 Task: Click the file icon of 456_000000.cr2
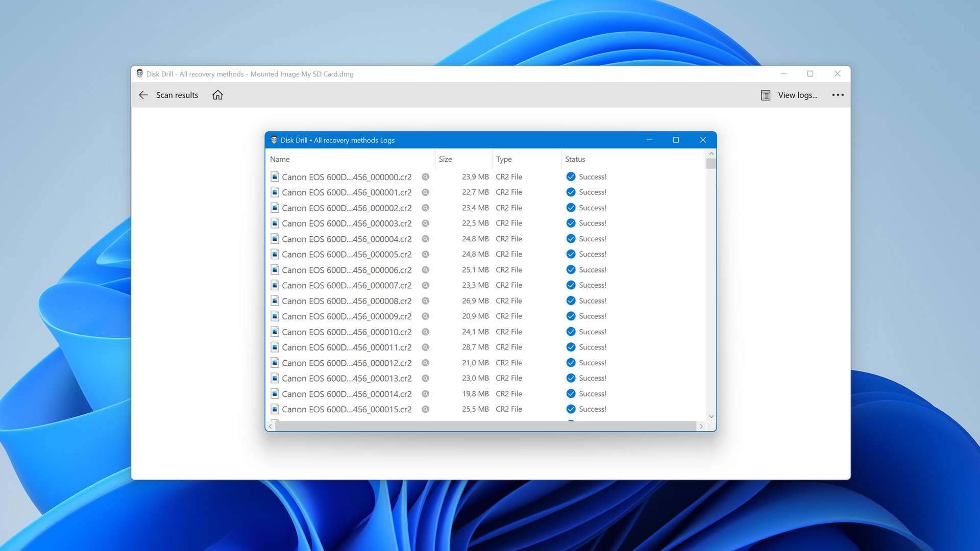275,177
